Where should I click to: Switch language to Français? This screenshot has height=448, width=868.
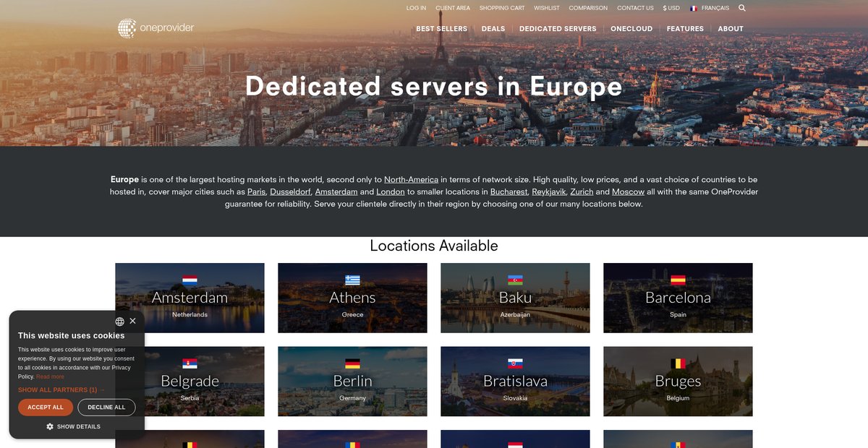click(x=715, y=8)
